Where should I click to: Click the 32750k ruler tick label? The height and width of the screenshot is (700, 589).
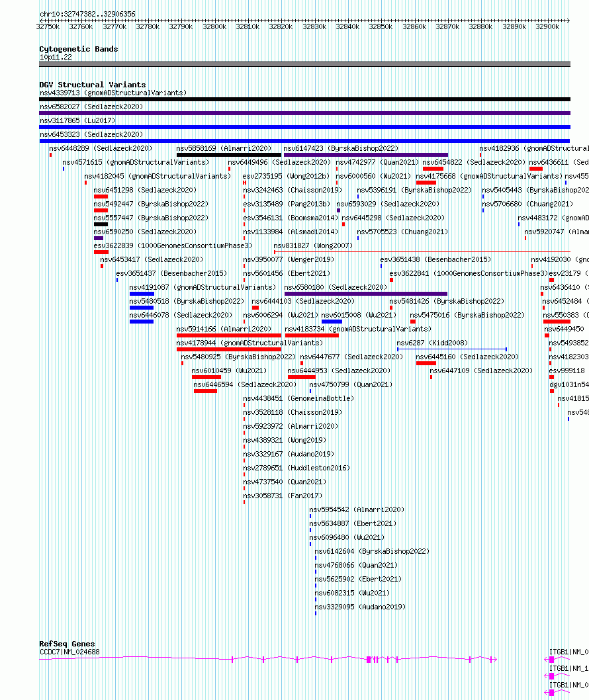(48, 26)
